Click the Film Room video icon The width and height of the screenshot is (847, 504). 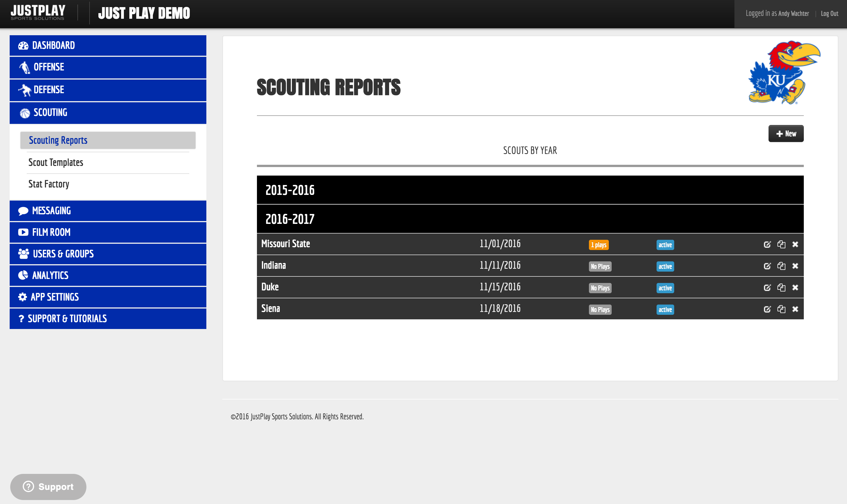tap(23, 232)
